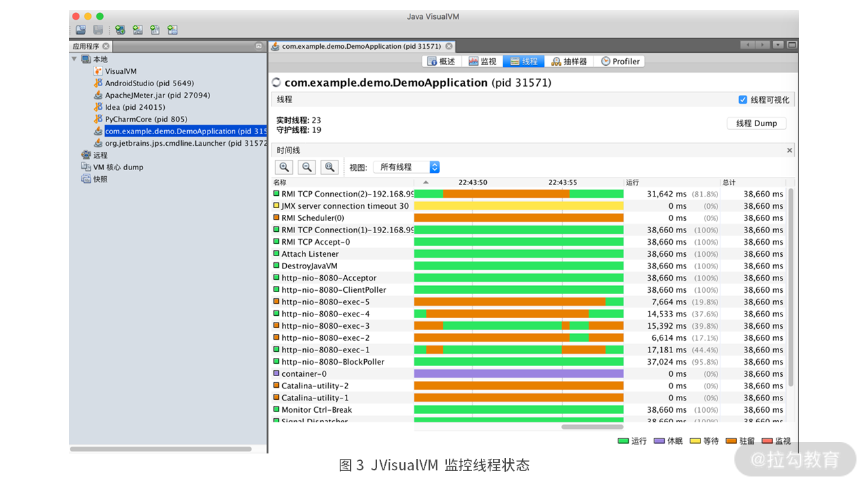The height and width of the screenshot is (488, 868).
Task: Click the timeline zoom-to-fit magnifier icon
Action: point(330,167)
